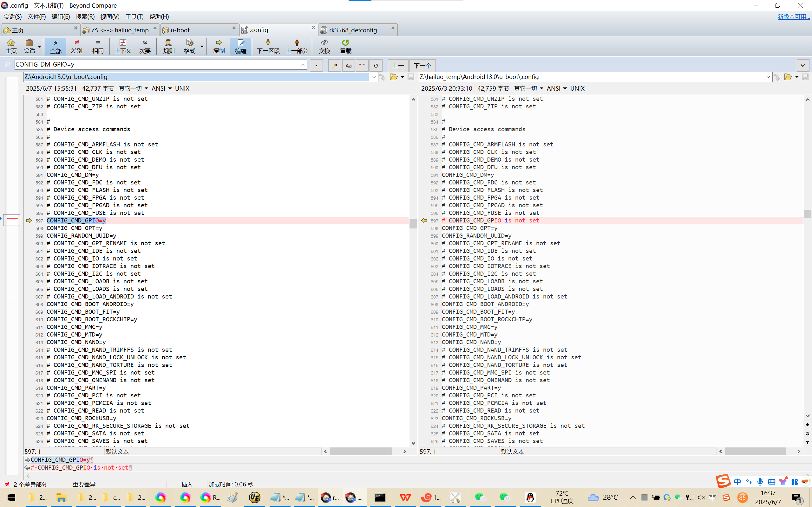
Task: Open the 新版本可用 link
Action: (793, 16)
